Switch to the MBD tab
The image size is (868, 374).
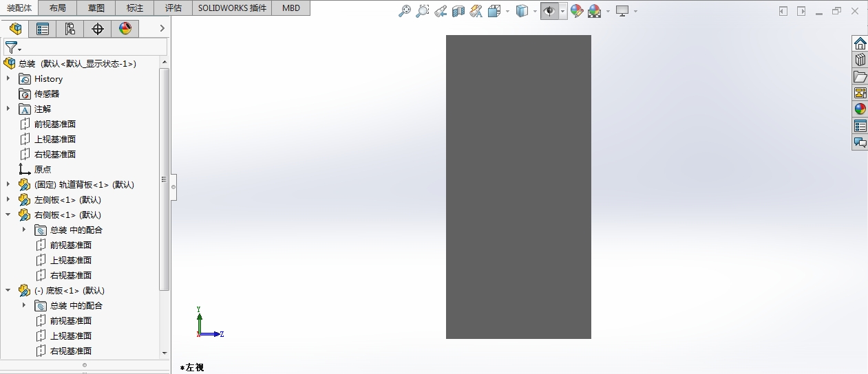291,8
